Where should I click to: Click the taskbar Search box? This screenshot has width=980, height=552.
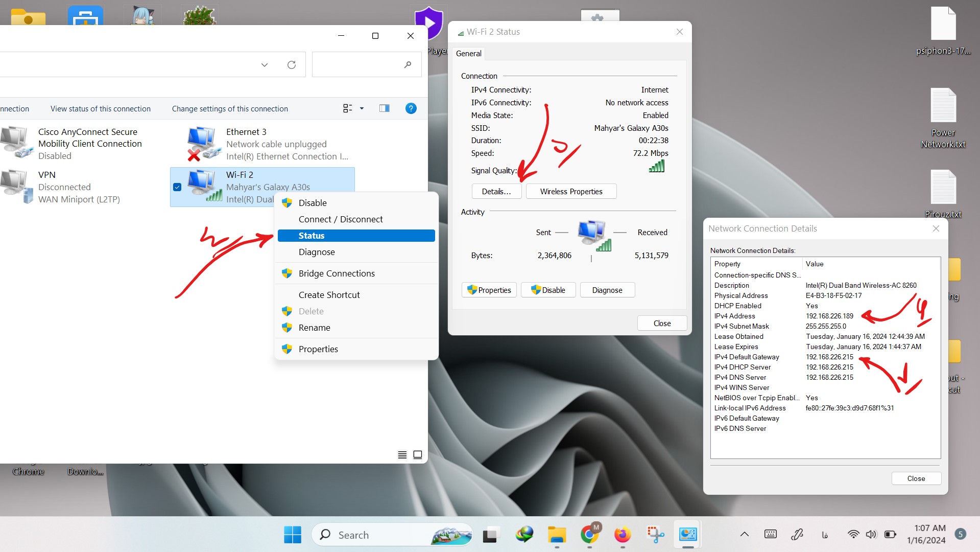coord(392,535)
